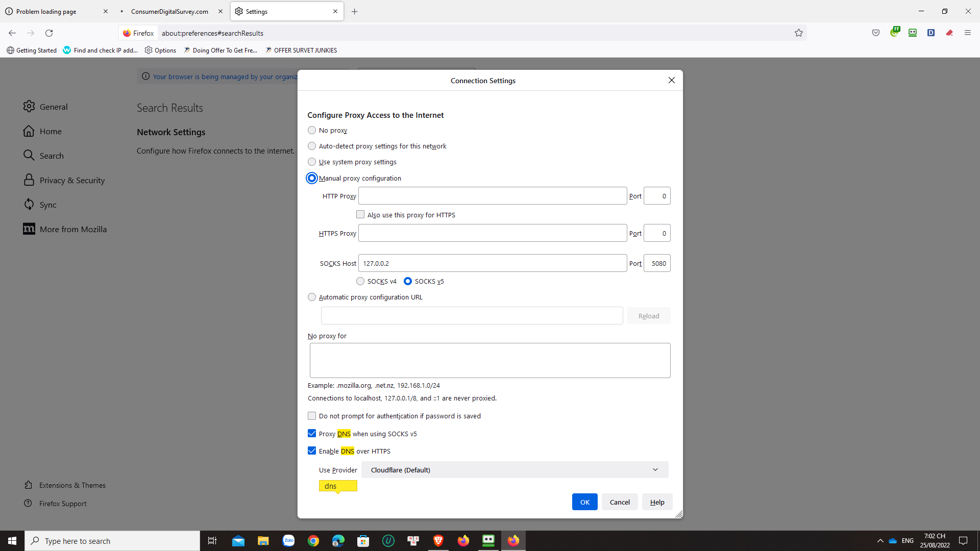The width and height of the screenshot is (980, 551).
Task: Click the Windows taskbar search box
Action: [112, 541]
